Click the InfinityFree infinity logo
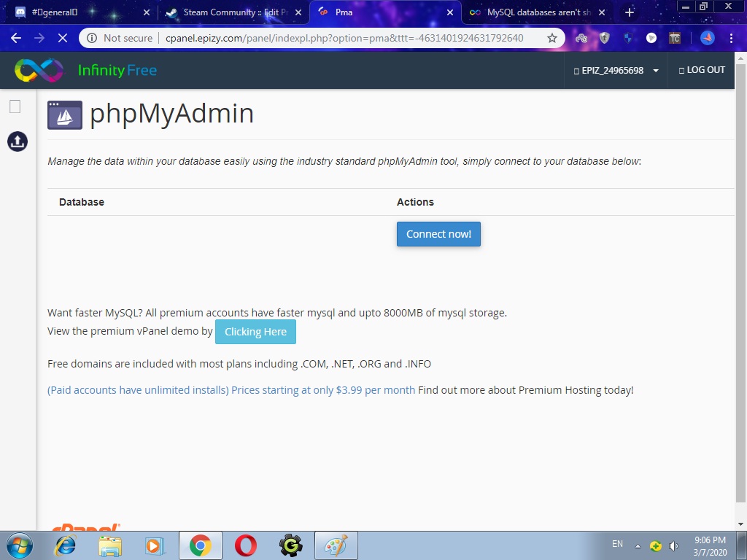Viewport: 747px width, 560px height. (x=39, y=70)
